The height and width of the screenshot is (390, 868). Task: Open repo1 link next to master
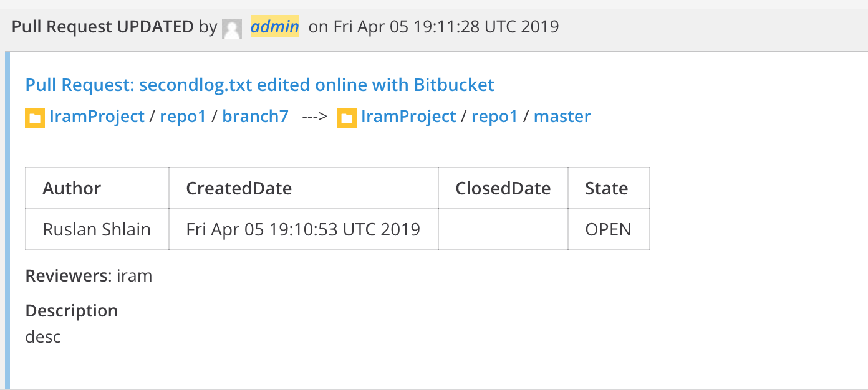(494, 117)
